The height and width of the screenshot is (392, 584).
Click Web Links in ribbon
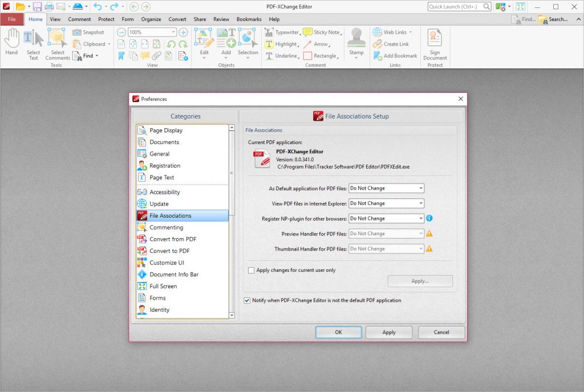[x=392, y=32]
